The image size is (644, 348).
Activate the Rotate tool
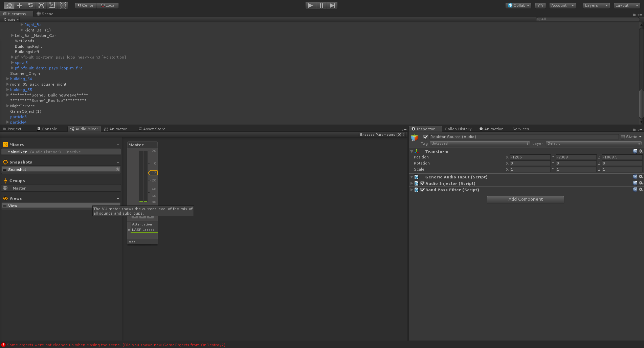(x=30, y=5)
